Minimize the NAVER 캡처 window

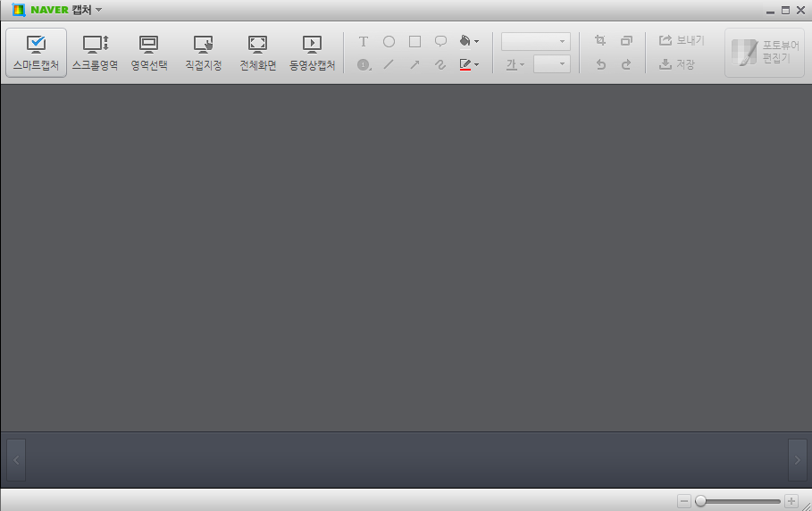pyautogui.click(x=771, y=11)
